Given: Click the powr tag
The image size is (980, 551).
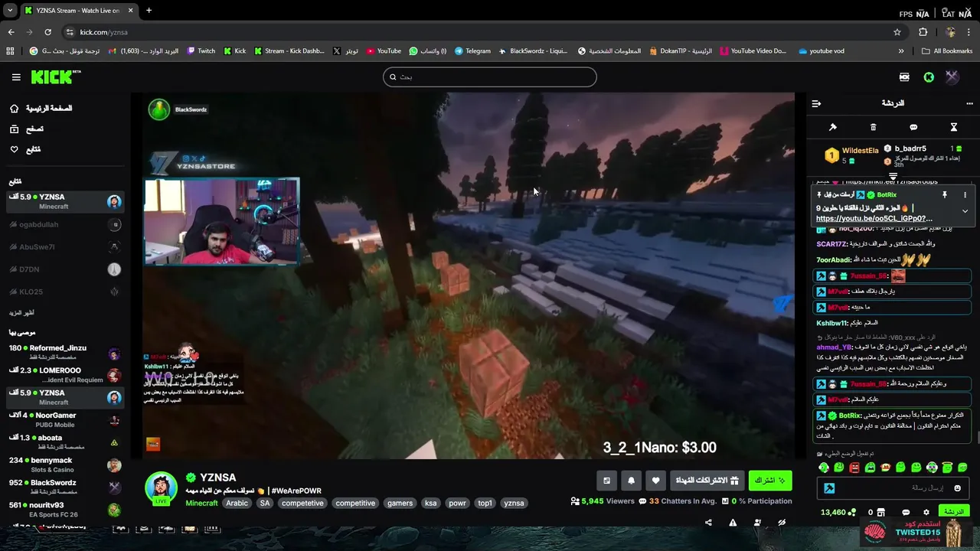Looking at the screenshot, I should pyautogui.click(x=457, y=503).
